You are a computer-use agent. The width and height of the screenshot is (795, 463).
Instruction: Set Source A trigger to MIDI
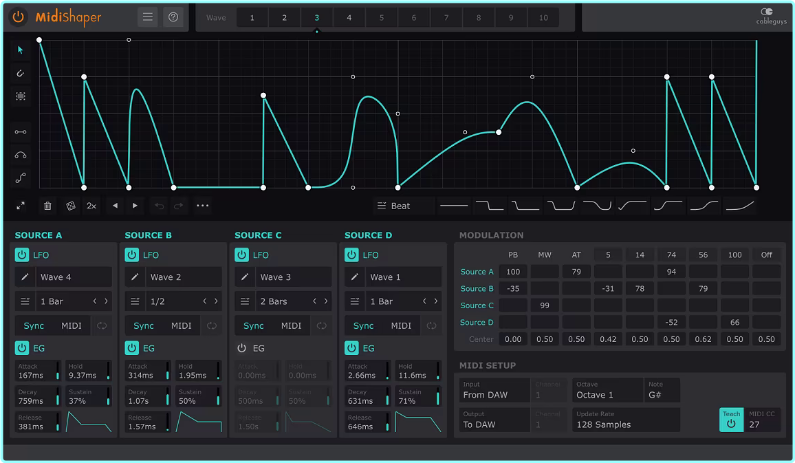pos(71,326)
